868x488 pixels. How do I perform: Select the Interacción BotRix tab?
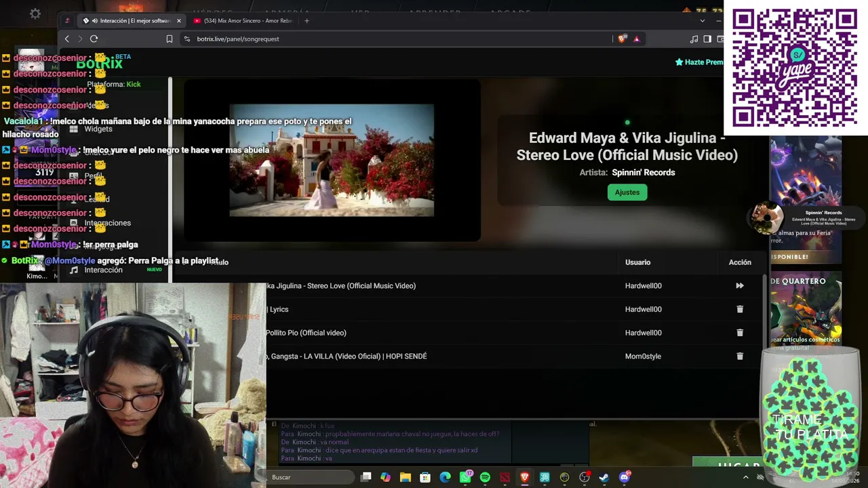[132, 21]
